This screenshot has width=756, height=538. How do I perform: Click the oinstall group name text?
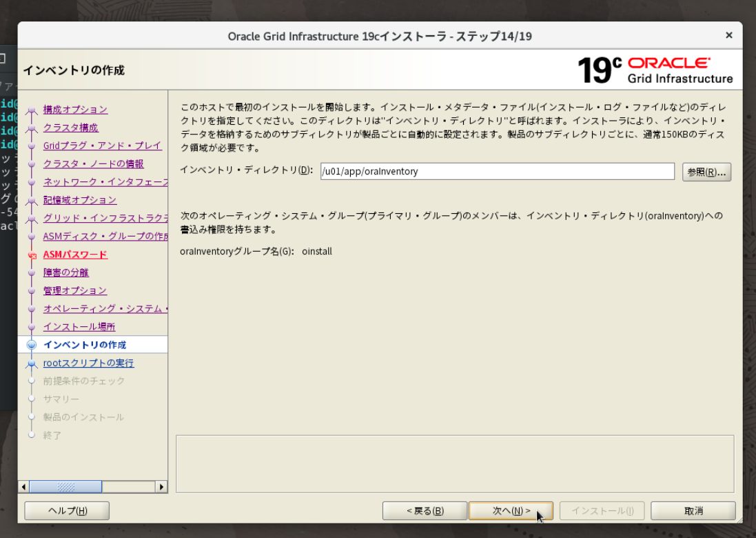click(317, 251)
